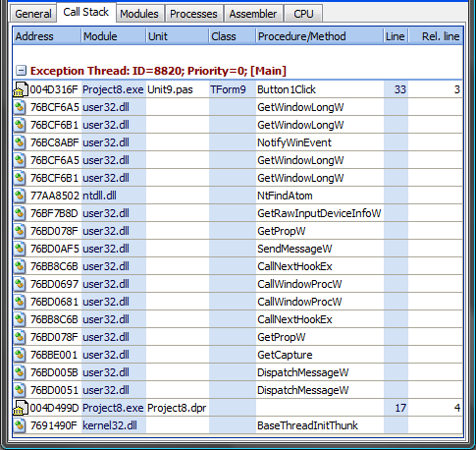The height and width of the screenshot is (450, 476).
Task: Sort by the Line column header
Action: click(x=396, y=36)
